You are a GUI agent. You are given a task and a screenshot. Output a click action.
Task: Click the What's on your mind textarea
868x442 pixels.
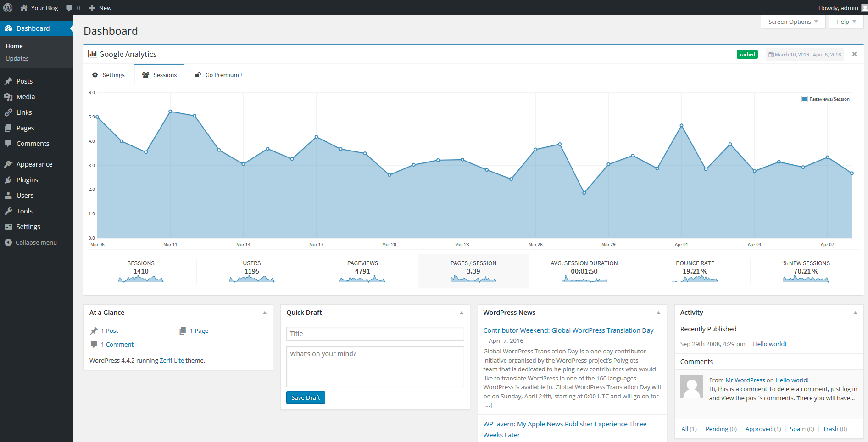pos(375,367)
